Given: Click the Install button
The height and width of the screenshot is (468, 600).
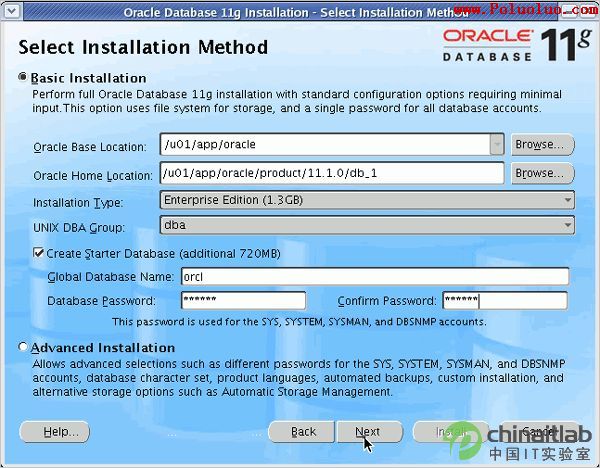Looking at the screenshot, I should 451,432.
